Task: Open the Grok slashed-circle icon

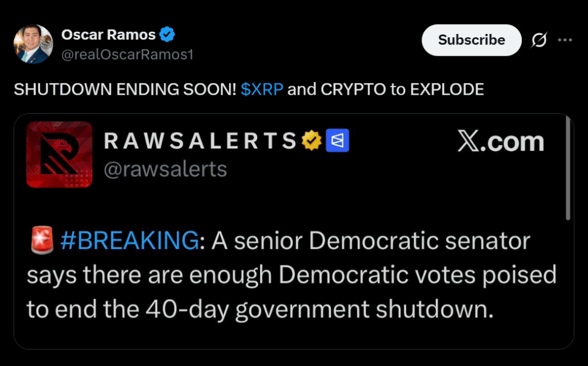Action: coord(539,40)
